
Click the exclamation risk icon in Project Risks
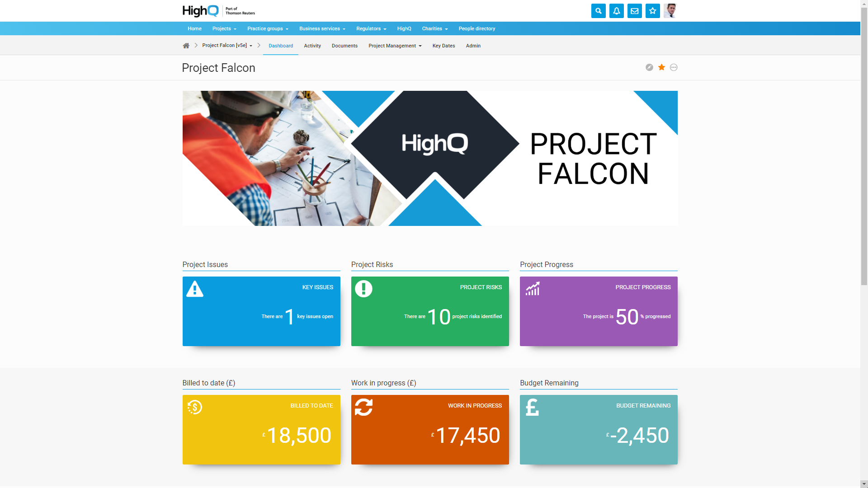click(363, 288)
